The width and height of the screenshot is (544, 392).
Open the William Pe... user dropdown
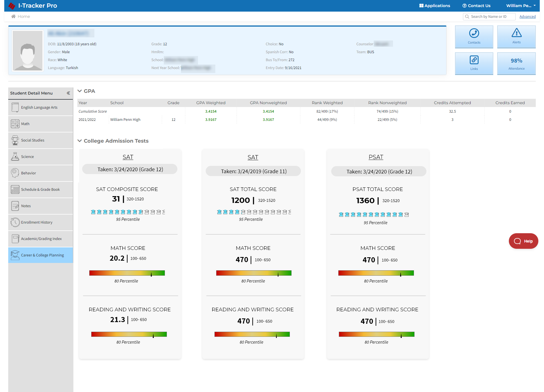521,6
